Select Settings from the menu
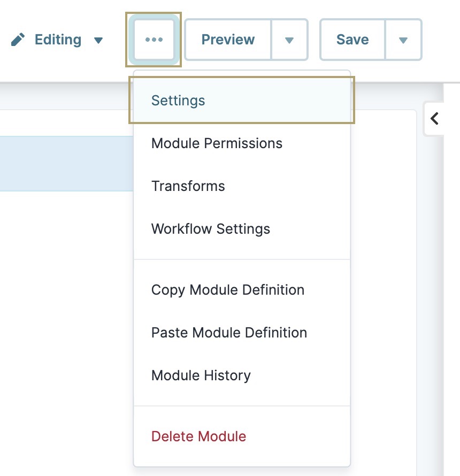This screenshot has width=460, height=476. click(x=242, y=101)
